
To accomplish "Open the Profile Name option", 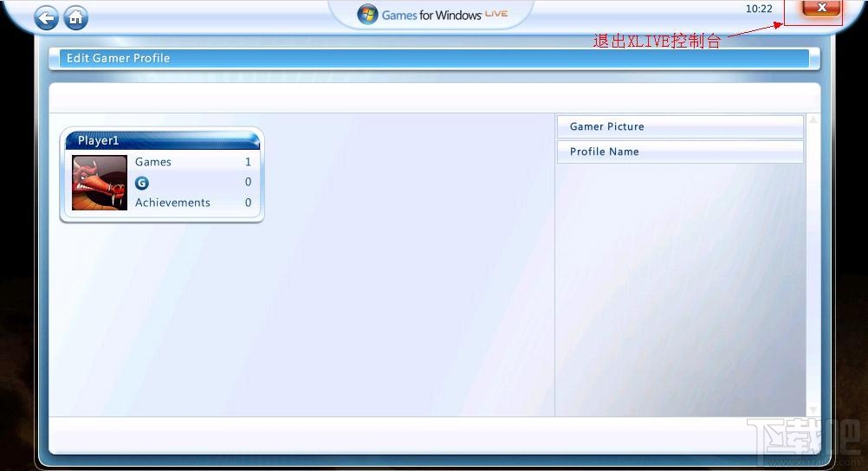I will [680, 152].
